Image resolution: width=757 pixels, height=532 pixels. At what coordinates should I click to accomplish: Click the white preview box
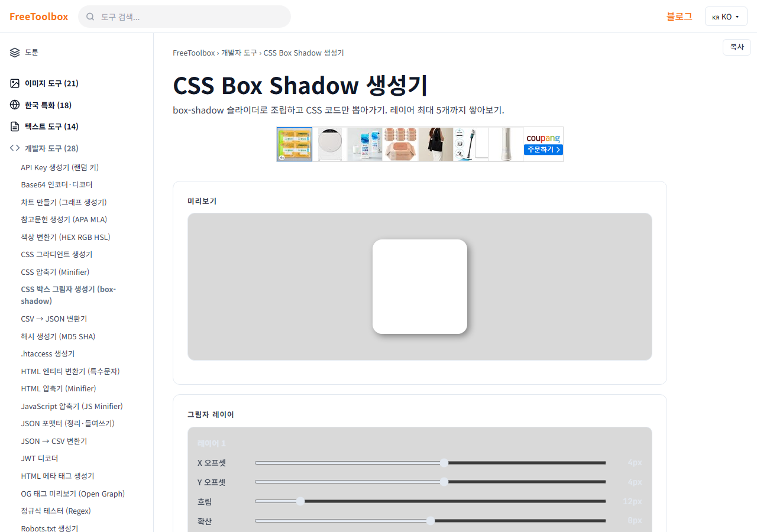(x=420, y=287)
